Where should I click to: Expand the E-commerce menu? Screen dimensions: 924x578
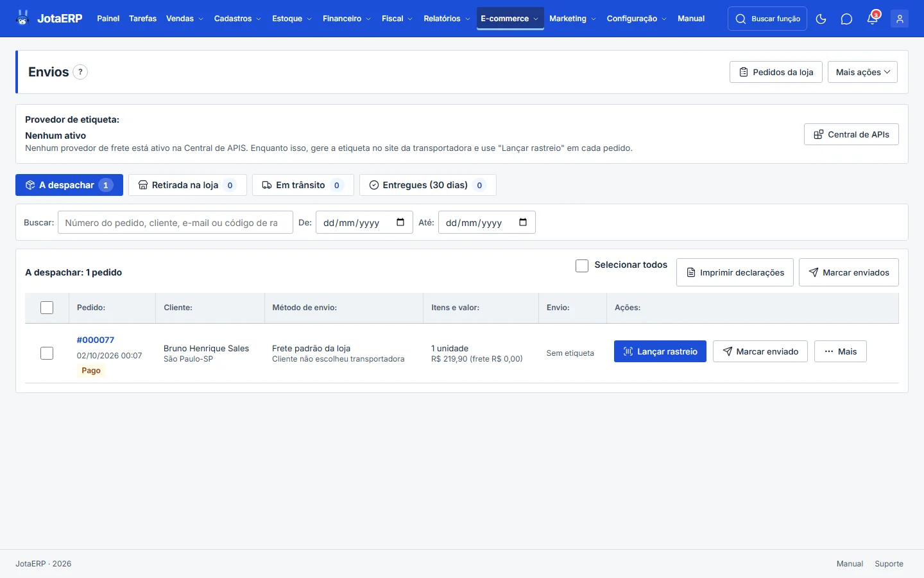pos(510,19)
